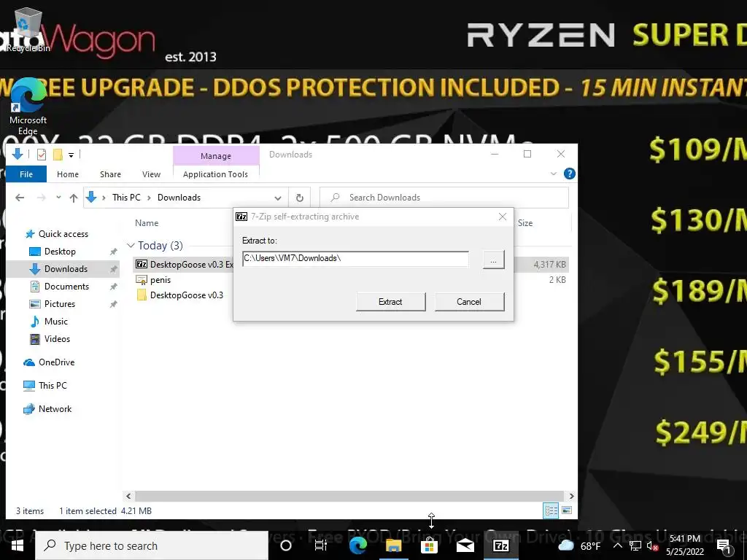The image size is (747, 560).
Task: Sort files by Size column header
Action: click(x=525, y=223)
